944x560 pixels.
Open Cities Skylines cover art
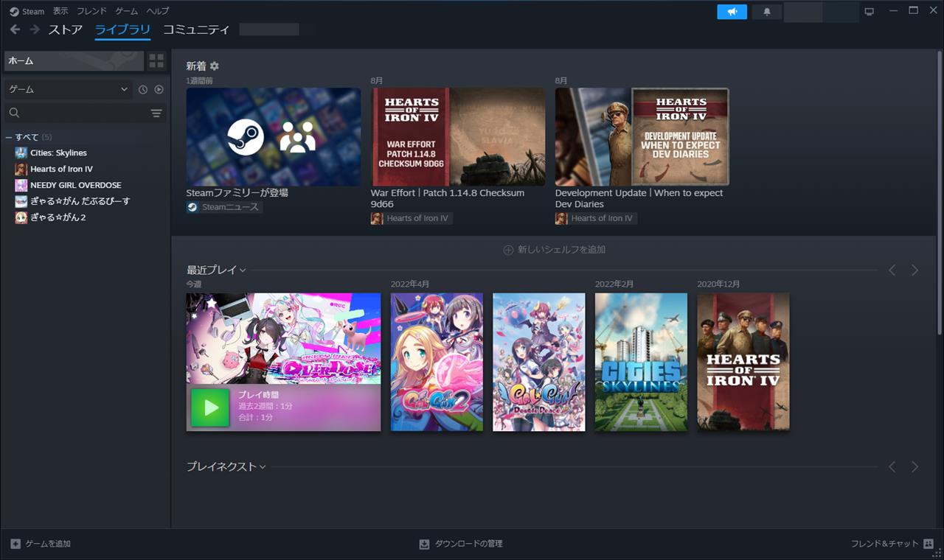coord(641,362)
